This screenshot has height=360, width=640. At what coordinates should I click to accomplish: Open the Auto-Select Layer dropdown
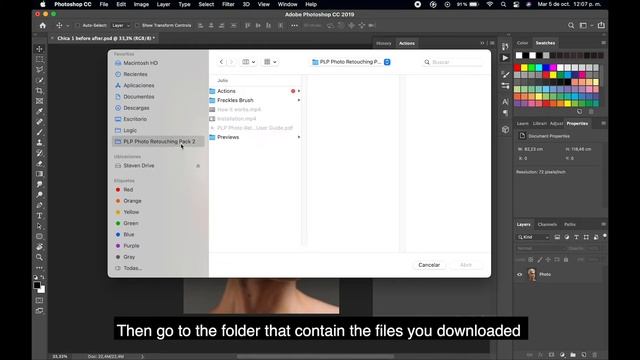point(121,25)
